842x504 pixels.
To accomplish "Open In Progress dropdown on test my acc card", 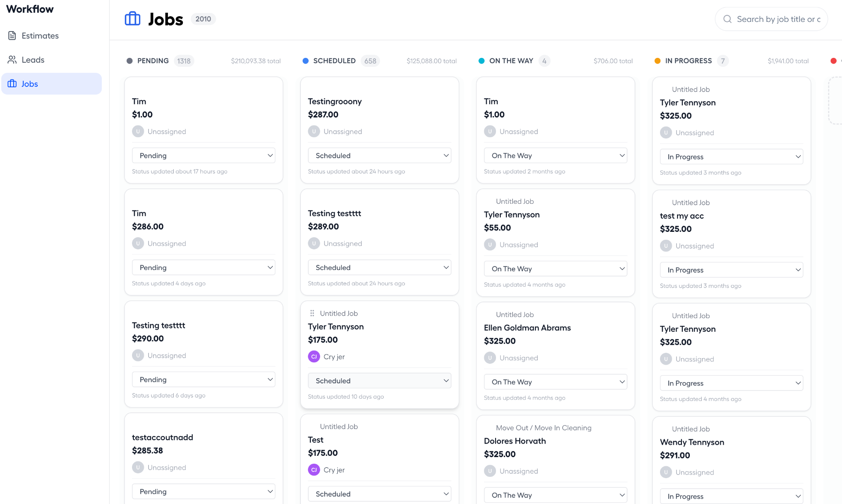I will (731, 270).
